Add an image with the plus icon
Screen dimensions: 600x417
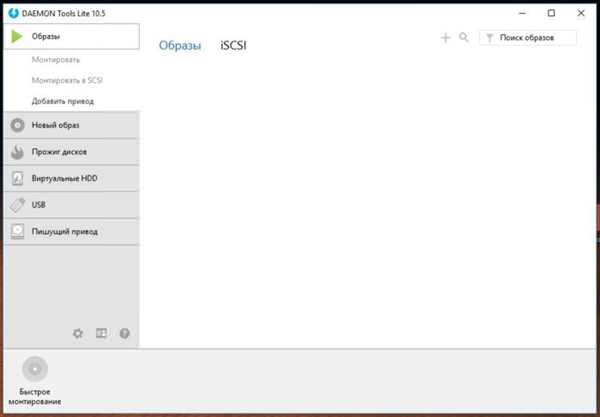coord(445,37)
